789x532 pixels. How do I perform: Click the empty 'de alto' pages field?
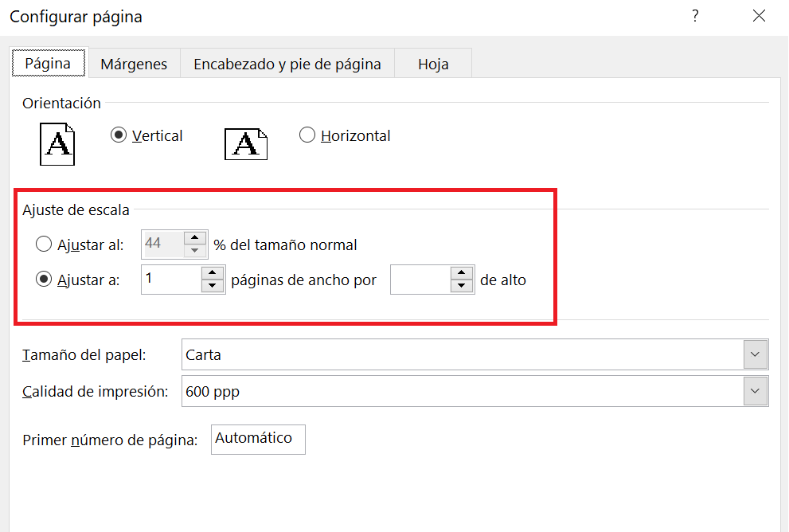(x=420, y=280)
